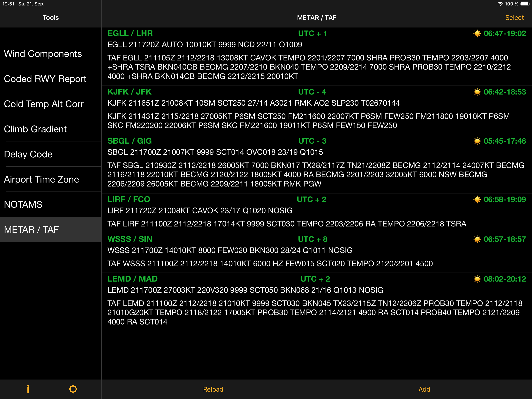532x399 pixels.
Task: Open settings gear icon
Action: tap(73, 389)
